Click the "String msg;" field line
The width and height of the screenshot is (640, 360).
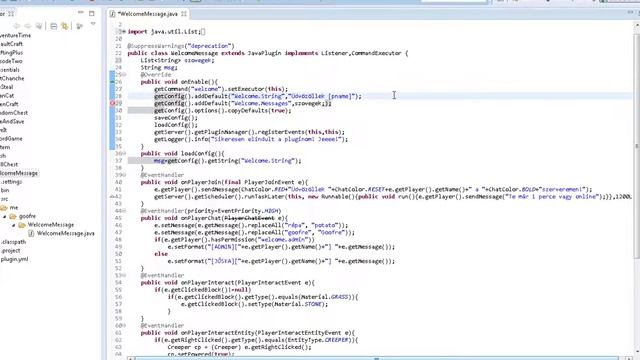[159, 68]
